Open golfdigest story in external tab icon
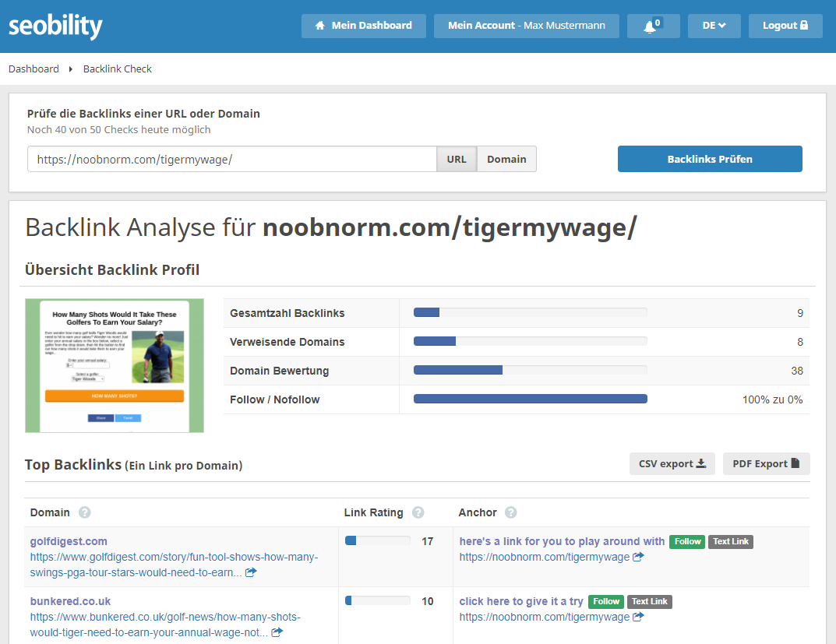The height and width of the screenshot is (644, 836). [x=251, y=572]
